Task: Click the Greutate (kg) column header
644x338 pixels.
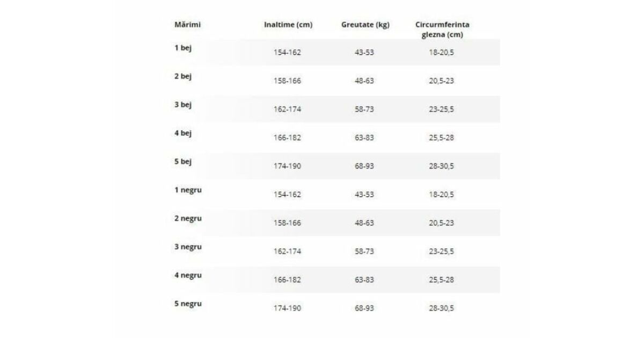Action: click(x=365, y=25)
